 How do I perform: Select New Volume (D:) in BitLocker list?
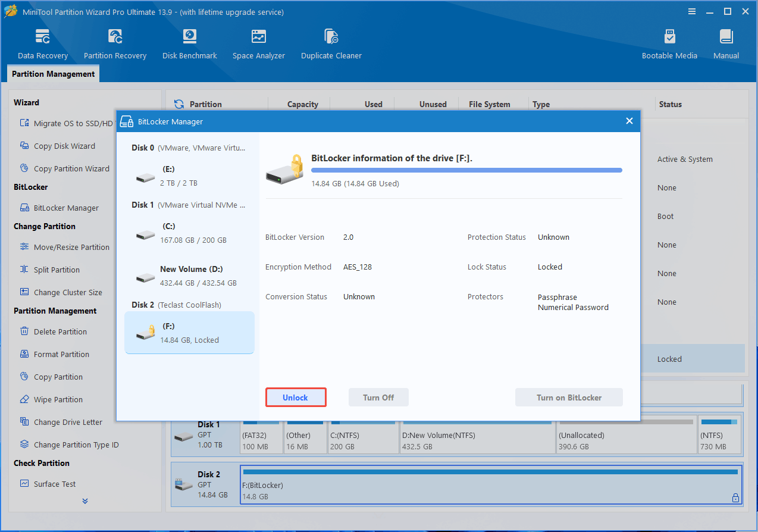(189, 276)
